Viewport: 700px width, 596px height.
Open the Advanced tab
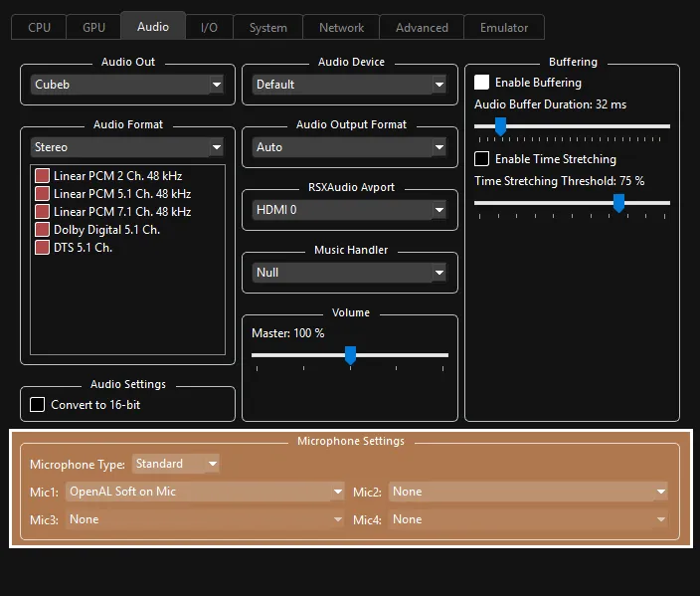[x=422, y=27]
